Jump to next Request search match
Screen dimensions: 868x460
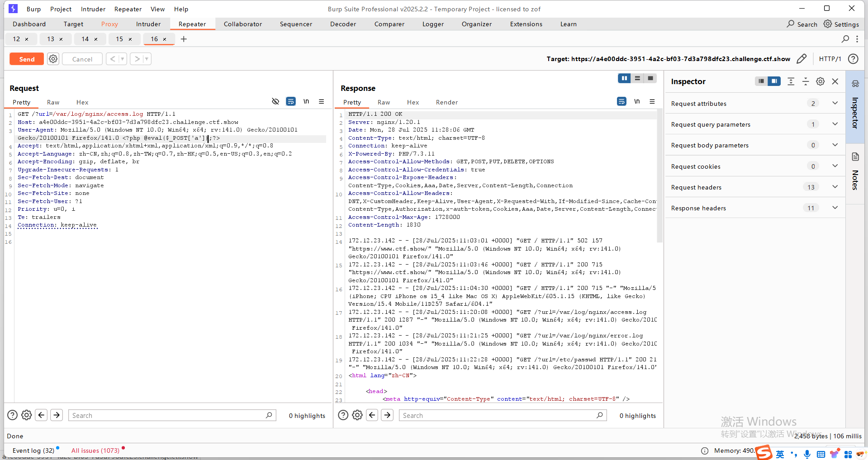click(x=57, y=415)
